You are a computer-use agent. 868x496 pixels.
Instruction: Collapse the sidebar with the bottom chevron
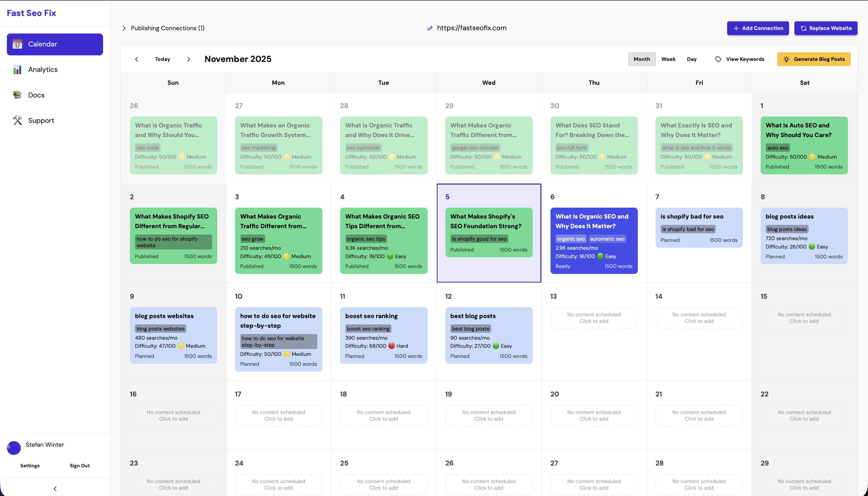tap(55, 488)
